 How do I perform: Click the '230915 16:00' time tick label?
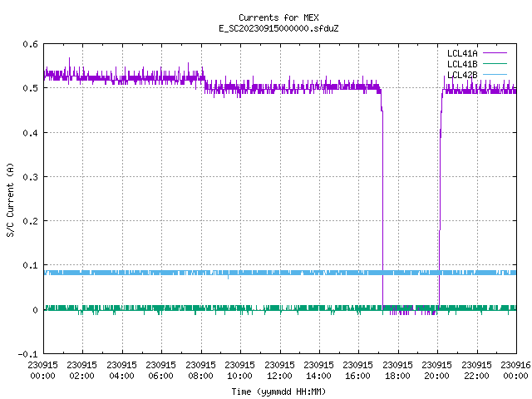click(x=358, y=371)
